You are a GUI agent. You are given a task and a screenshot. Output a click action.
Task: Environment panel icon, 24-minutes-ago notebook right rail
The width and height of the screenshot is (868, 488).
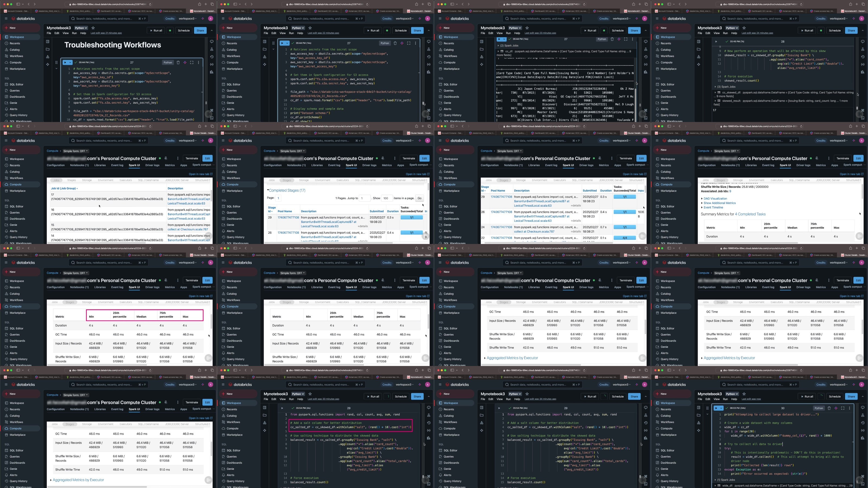[x=863, y=72]
